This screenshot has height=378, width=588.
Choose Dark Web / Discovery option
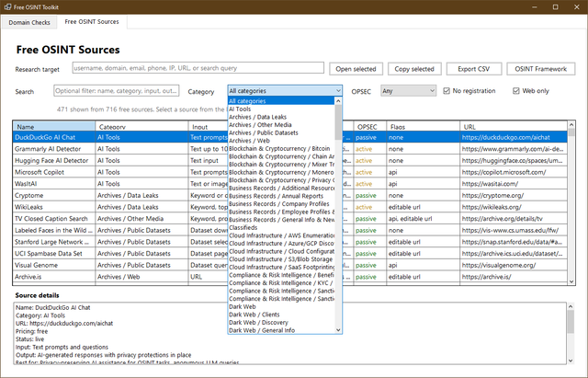click(281, 323)
